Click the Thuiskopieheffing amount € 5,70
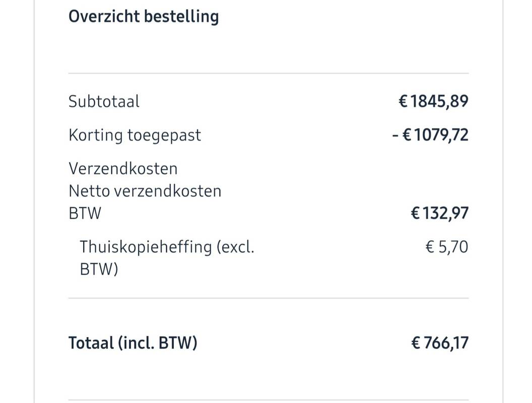This screenshot has width=532, height=403. tap(446, 247)
